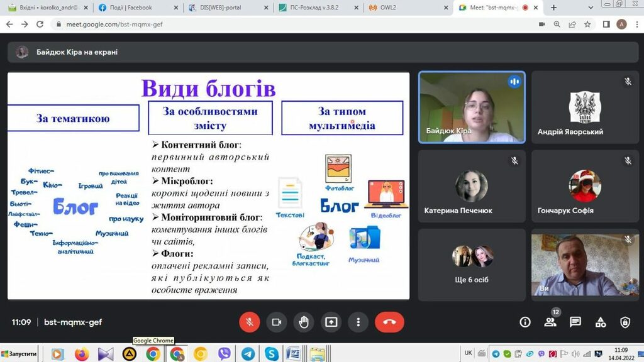644x362 pixels.
Task: Raise hand in the meeting
Action: tap(304, 322)
